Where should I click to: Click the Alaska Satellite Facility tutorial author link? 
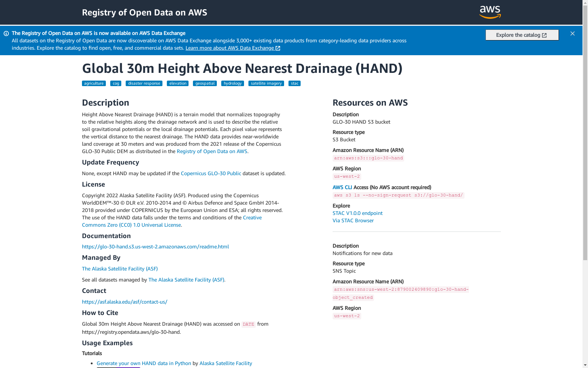pyautogui.click(x=226, y=363)
